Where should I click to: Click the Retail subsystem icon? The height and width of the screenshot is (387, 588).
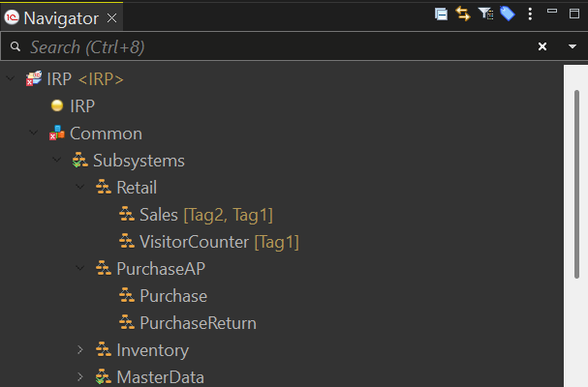104,187
